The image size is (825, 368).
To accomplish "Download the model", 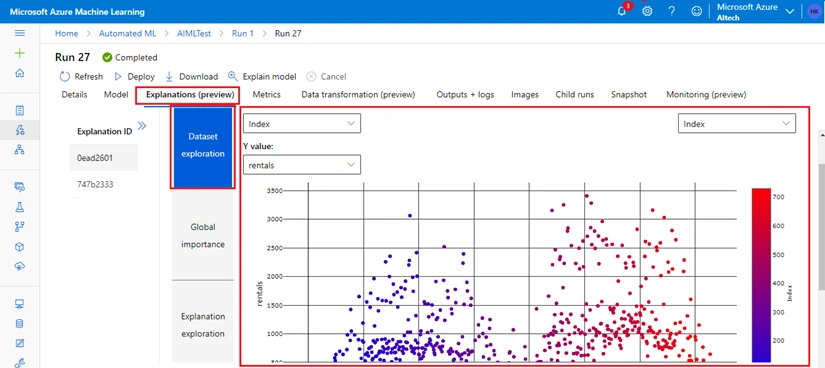I will coord(192,76).
